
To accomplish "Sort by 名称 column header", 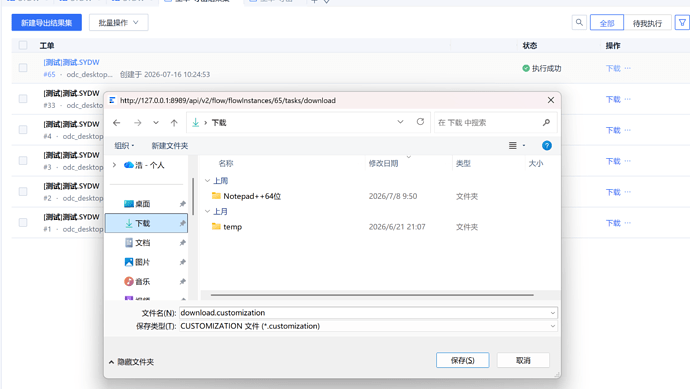I will pyautogui.click(x=226, y=163).
